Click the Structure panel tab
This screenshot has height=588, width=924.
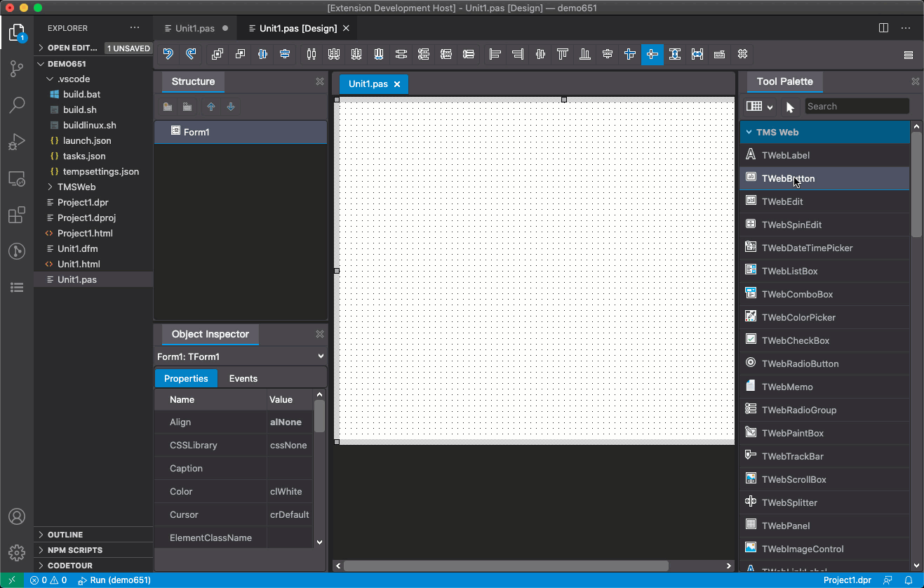click(x=193, y=81)
